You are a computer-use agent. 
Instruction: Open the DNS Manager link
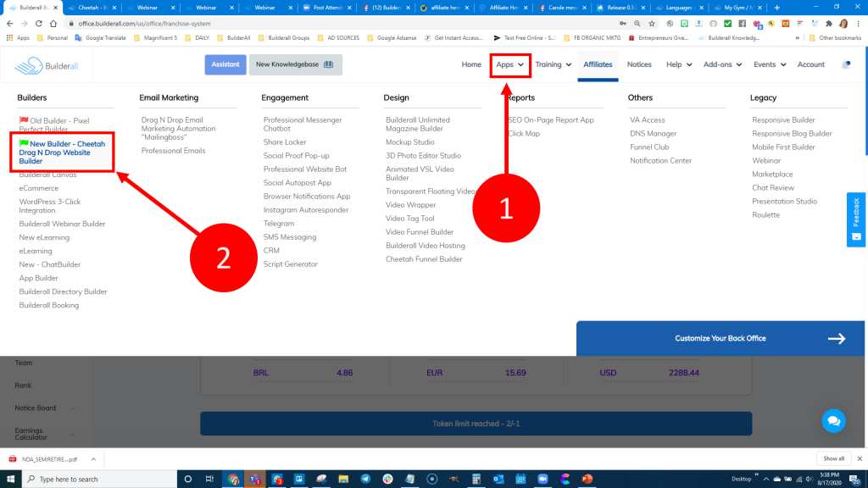[x=654, y=133]
